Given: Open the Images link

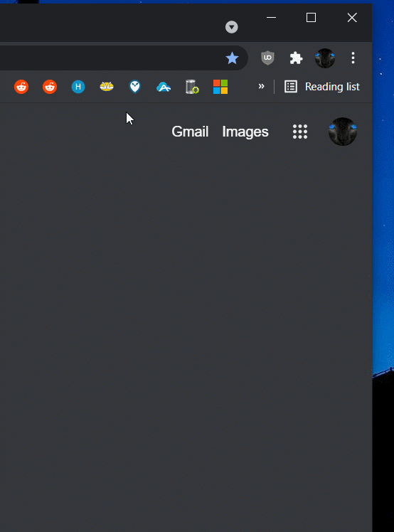Looking at the screenshot, I should click(x=245, y=132).
